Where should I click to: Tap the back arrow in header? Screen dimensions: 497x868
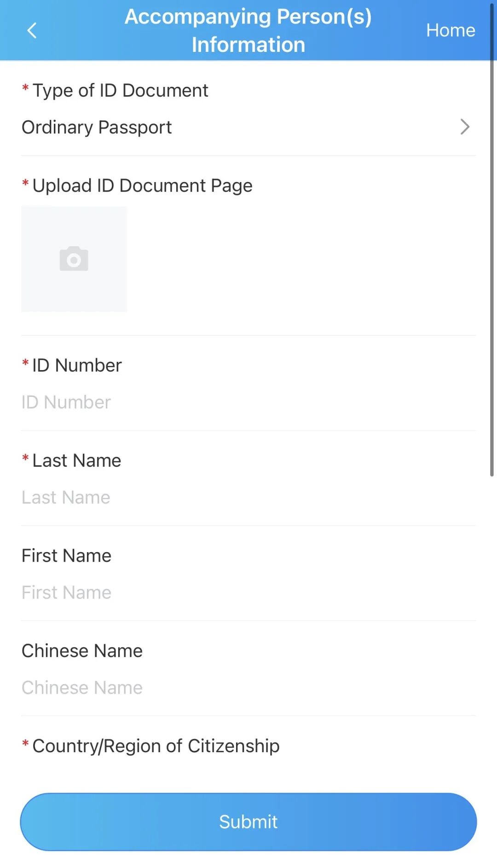(x=32, y=31)
